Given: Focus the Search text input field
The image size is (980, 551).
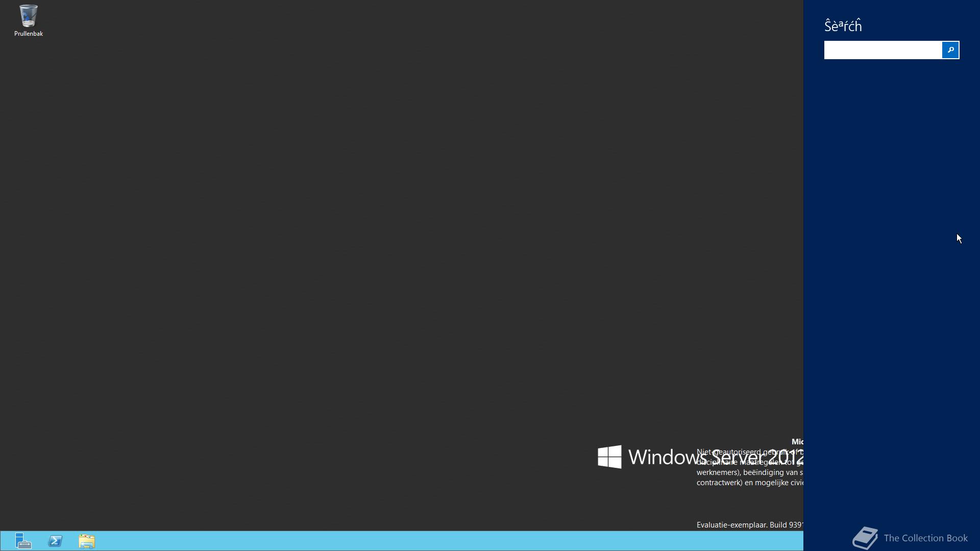Looking at the screenshot, I should pos(883,50).
